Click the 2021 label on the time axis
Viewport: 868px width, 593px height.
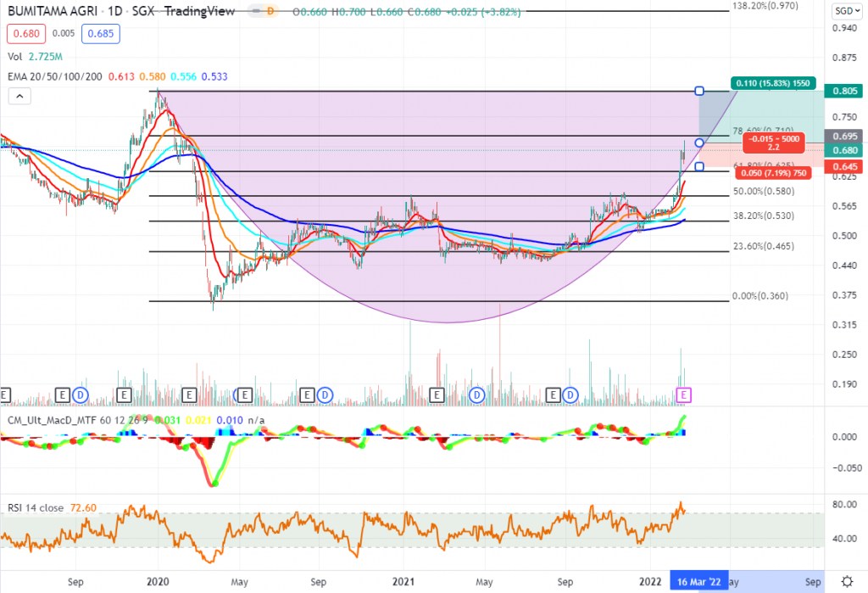[x=403, y=582]
